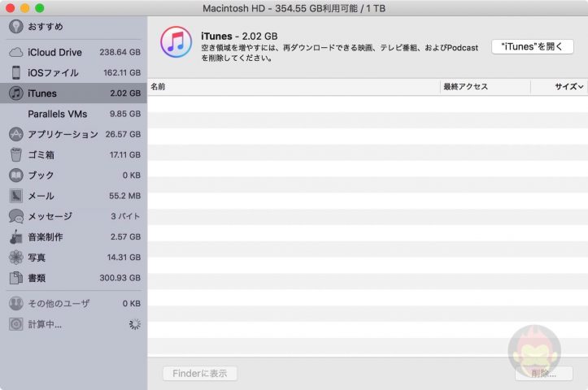Click the 削除... button

tap(544, 374)
